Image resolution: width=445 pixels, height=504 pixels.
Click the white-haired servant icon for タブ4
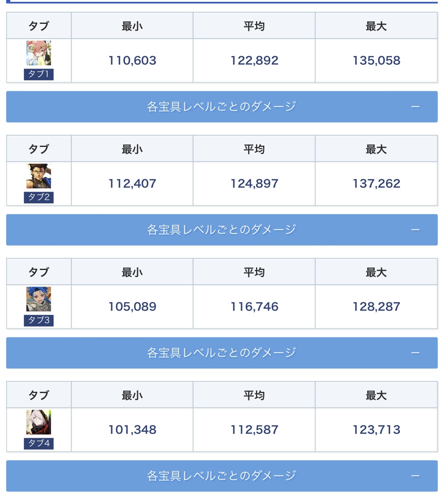pos(38,422)
